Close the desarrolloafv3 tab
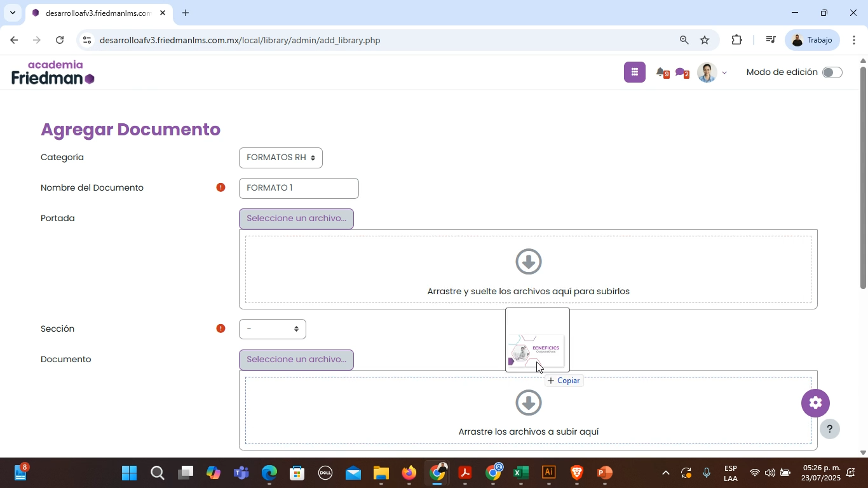 point(163,13)
